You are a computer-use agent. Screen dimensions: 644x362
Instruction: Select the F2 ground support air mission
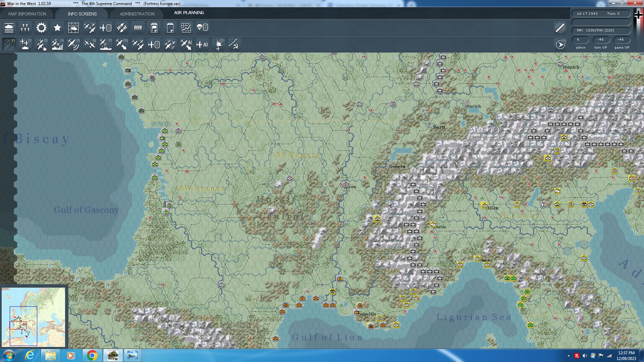(25, 45)
